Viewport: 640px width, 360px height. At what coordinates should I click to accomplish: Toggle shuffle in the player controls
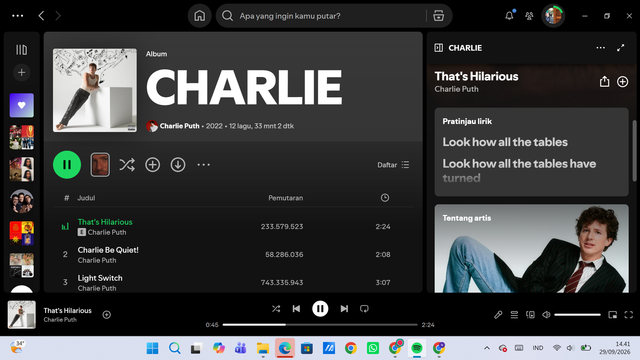click(276, 309)
